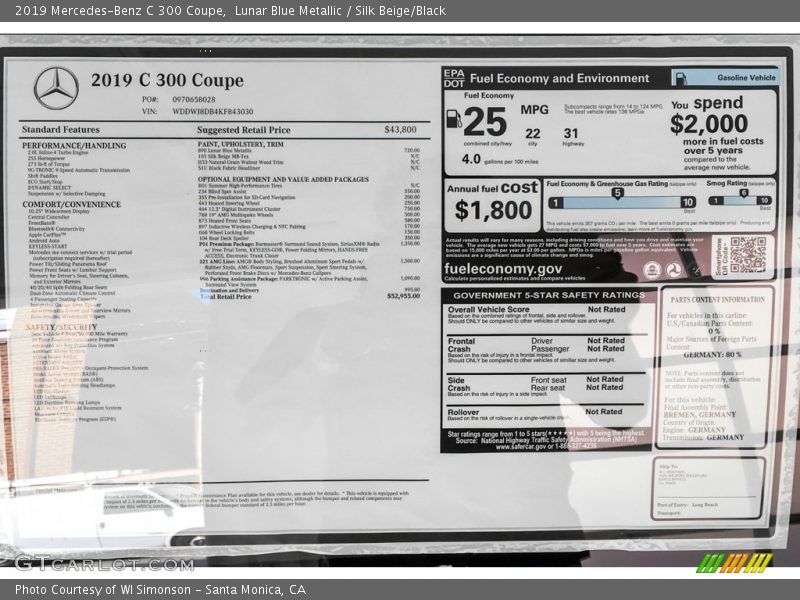The image size is (800, 600).
Task: Click the $43,800 base price
Action: coord(401,130)
